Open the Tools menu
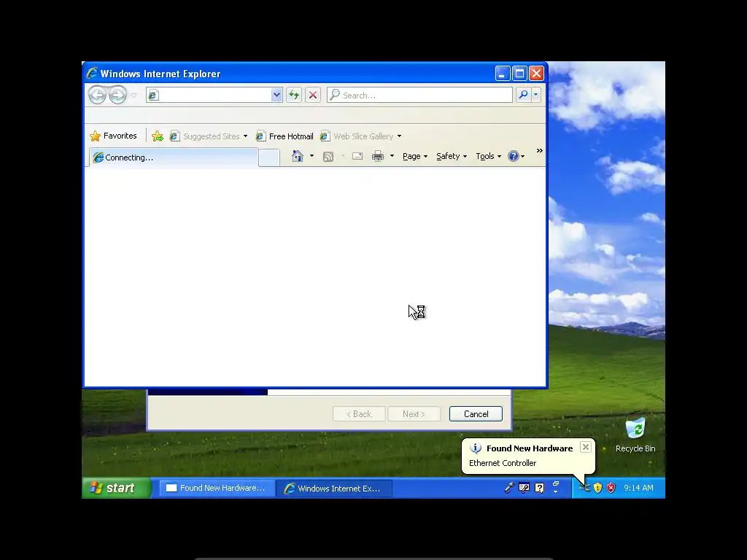Viewport: 747px width, 560px height. 488,156
